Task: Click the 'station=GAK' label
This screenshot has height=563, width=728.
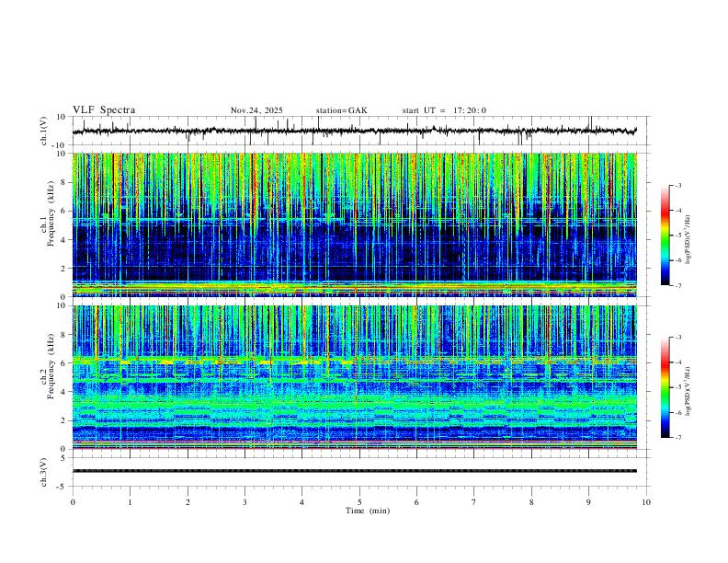Action: tap(341, 110)
